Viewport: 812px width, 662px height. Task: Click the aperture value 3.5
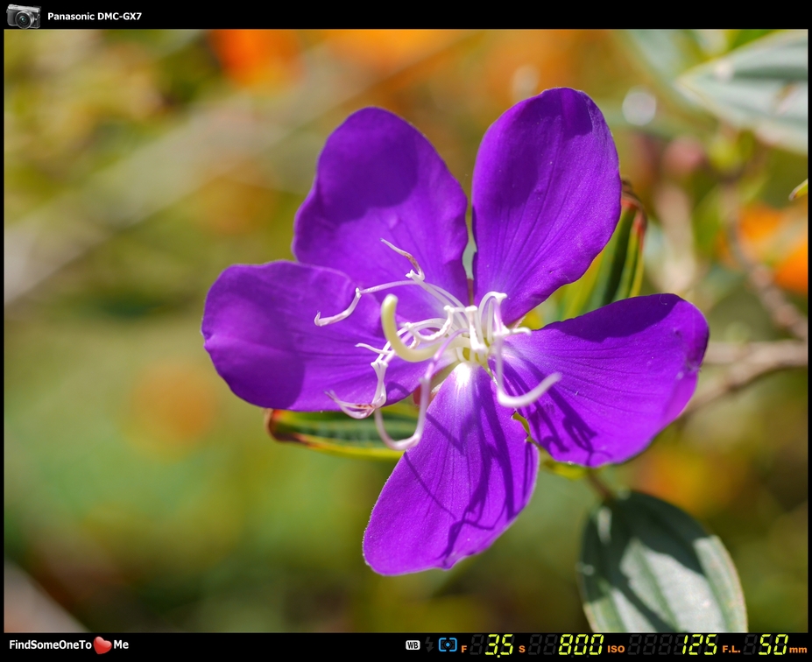[x=499, y=644]
